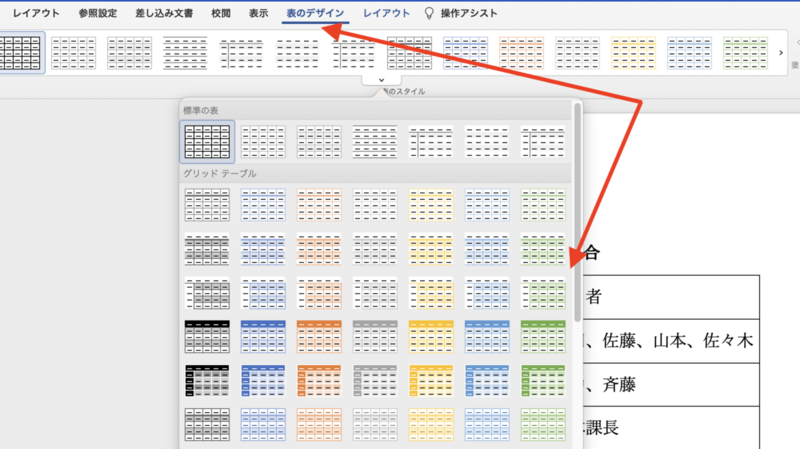Apply Table Grid Light style in ribbon
This screenshot has width=800, height=449.
(x=73, y=53)
